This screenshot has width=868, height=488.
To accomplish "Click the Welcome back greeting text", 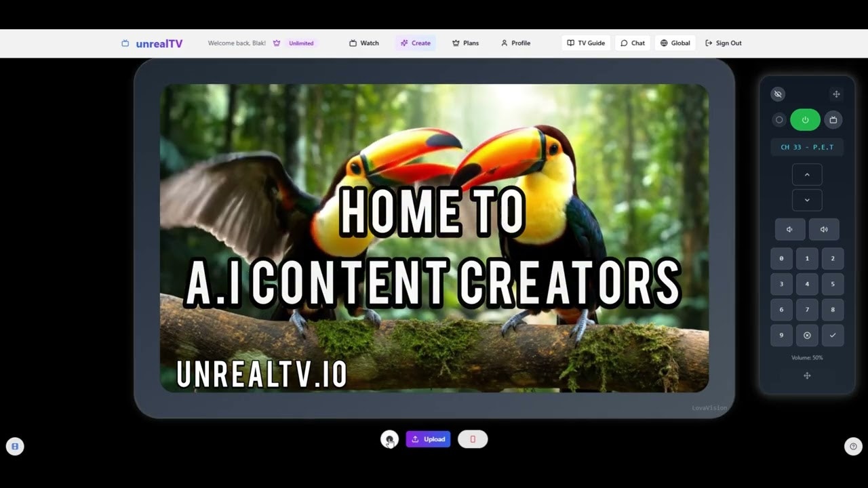I will (237, 43).
